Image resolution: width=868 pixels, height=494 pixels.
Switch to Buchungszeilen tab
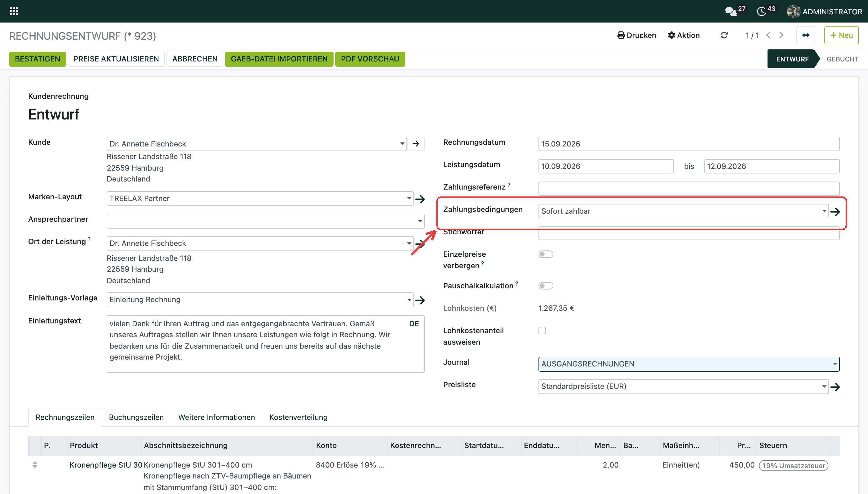[x=136, y=417]
